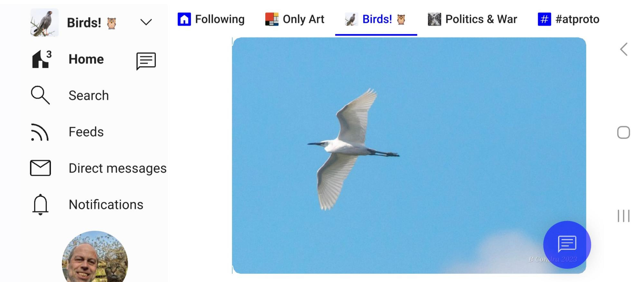Switch to the Following tab
The height and width of the screenshot is (282, 644).
coord(211,19)
